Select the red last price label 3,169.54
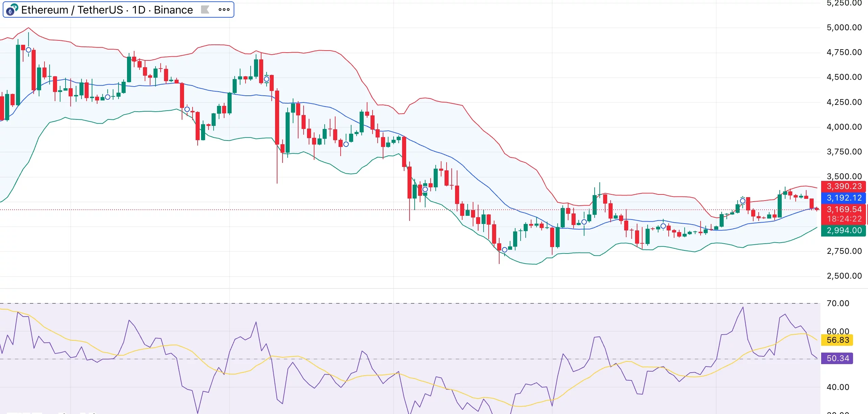 [x=844, y=209]
